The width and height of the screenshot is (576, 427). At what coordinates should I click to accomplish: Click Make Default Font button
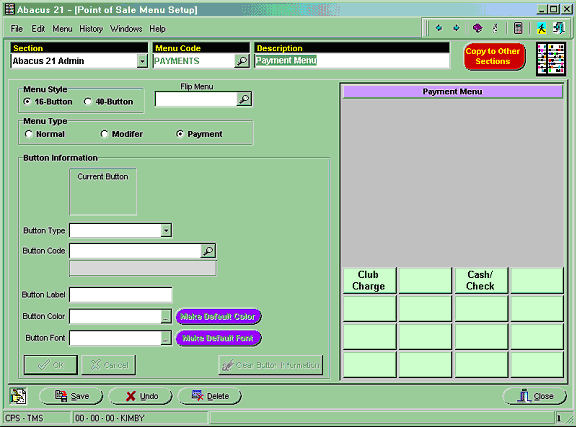point(218,338)
